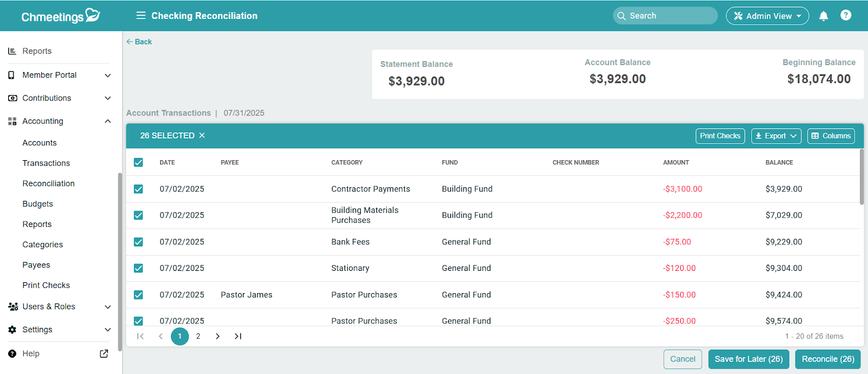
Task: Click the Back link
Action: click(x=139, y=42)
